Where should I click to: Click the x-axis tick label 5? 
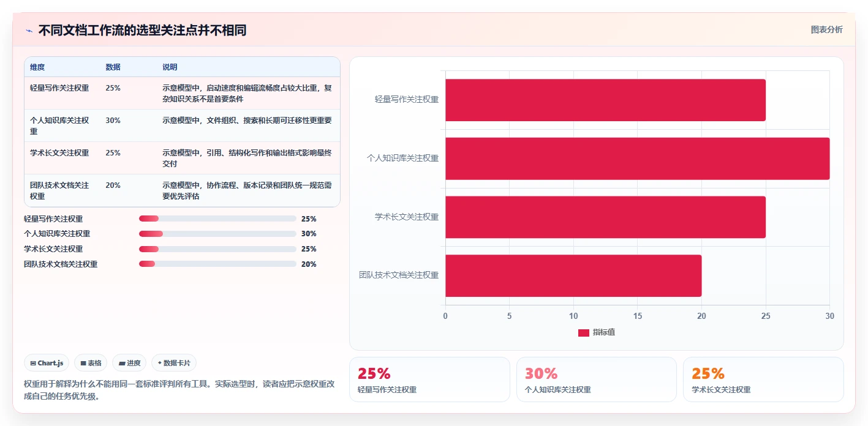(x=509, y=316)
